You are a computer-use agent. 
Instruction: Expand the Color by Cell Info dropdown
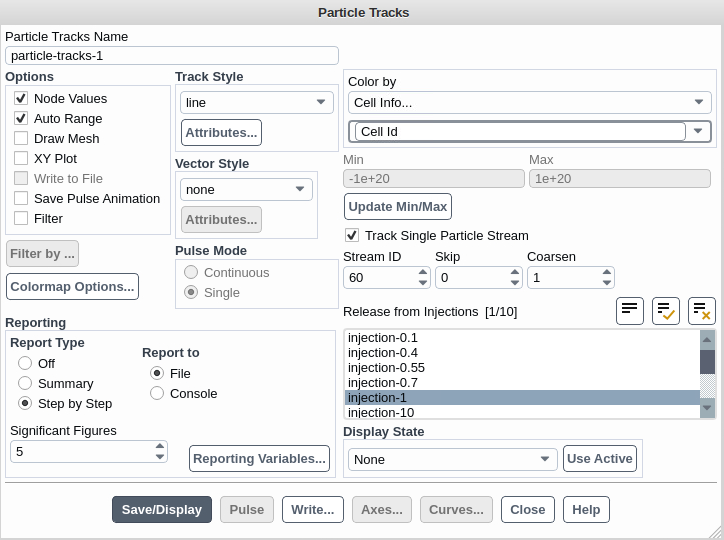pos(530,102)
